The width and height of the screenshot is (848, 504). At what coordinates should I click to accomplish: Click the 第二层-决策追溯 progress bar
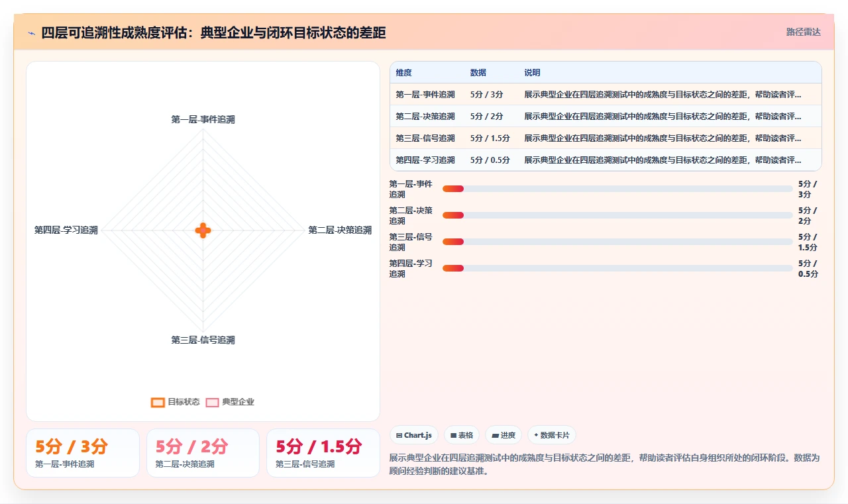617,215
